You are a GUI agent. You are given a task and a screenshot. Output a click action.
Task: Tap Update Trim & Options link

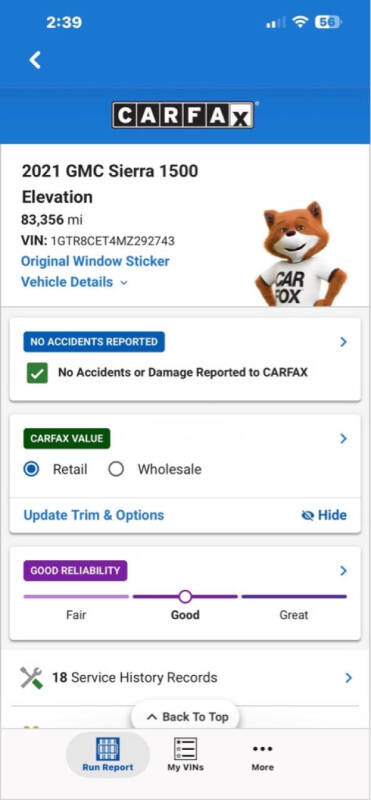[x=94, y=515]
